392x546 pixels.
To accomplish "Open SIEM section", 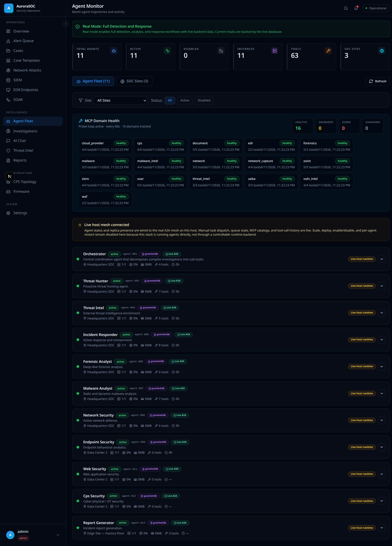I will [x=33, y=80].
